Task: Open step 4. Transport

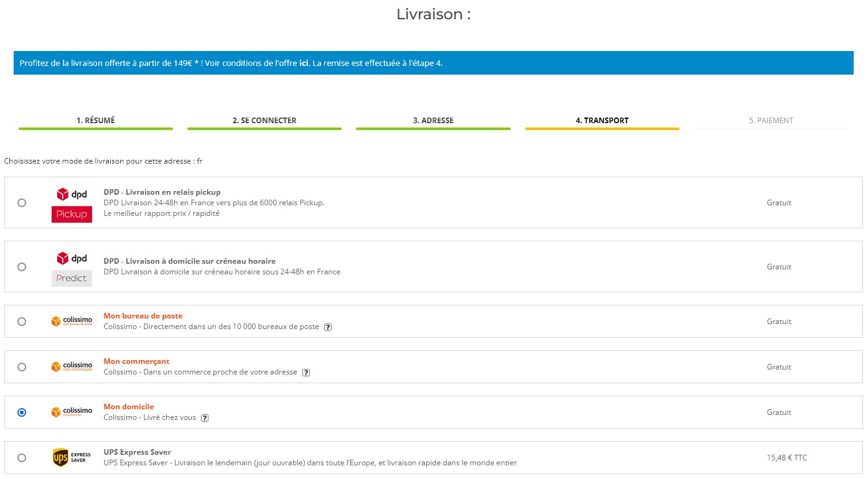Action: (x=602, y=121)
